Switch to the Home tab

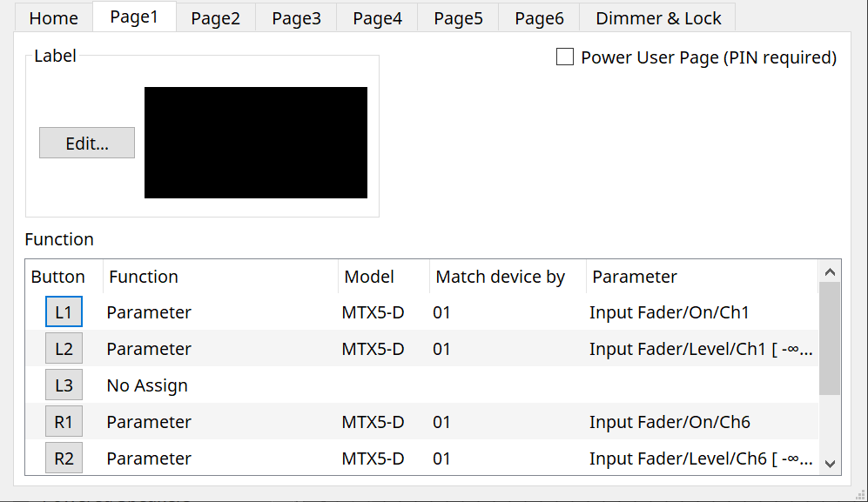(x=53, y=17)
